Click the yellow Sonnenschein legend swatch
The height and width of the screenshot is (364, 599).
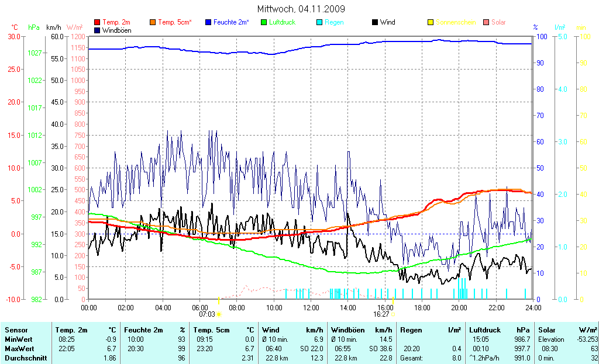[x=431, y=23]
